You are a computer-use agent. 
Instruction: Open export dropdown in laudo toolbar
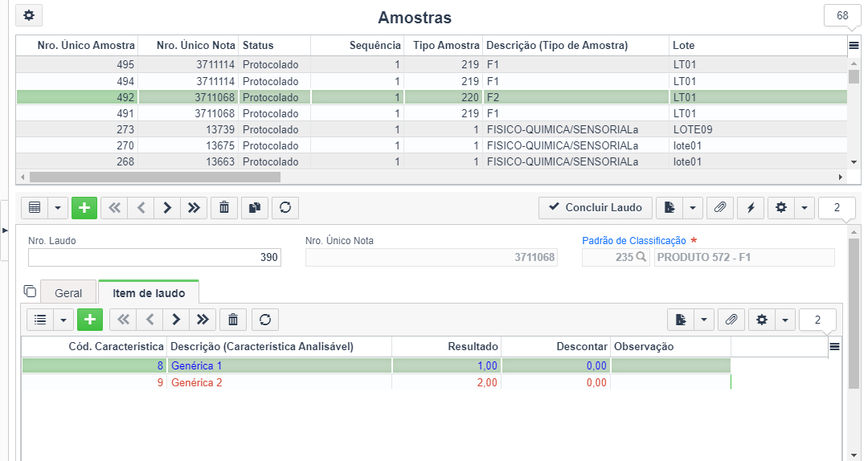point(693,207)
